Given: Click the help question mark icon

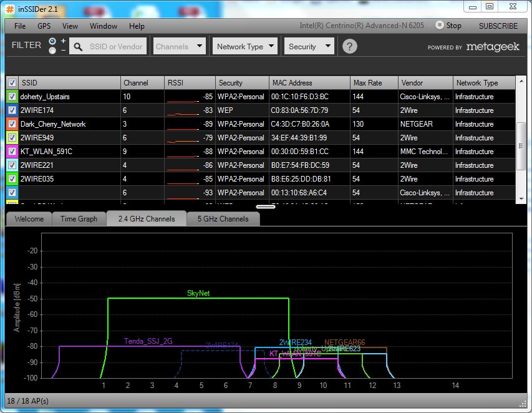Looking at the screenshot, I should click(x=350, y=46).
